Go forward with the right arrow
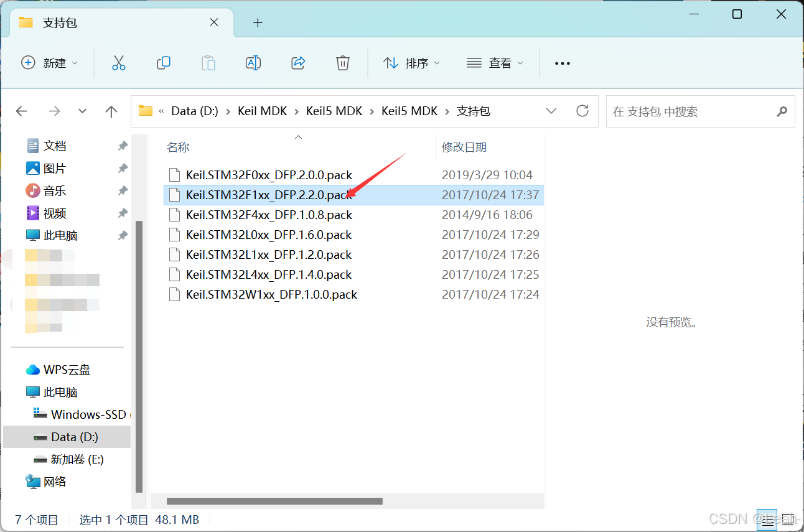This screenshot has width=804, height=532. [x=54, y=111]
